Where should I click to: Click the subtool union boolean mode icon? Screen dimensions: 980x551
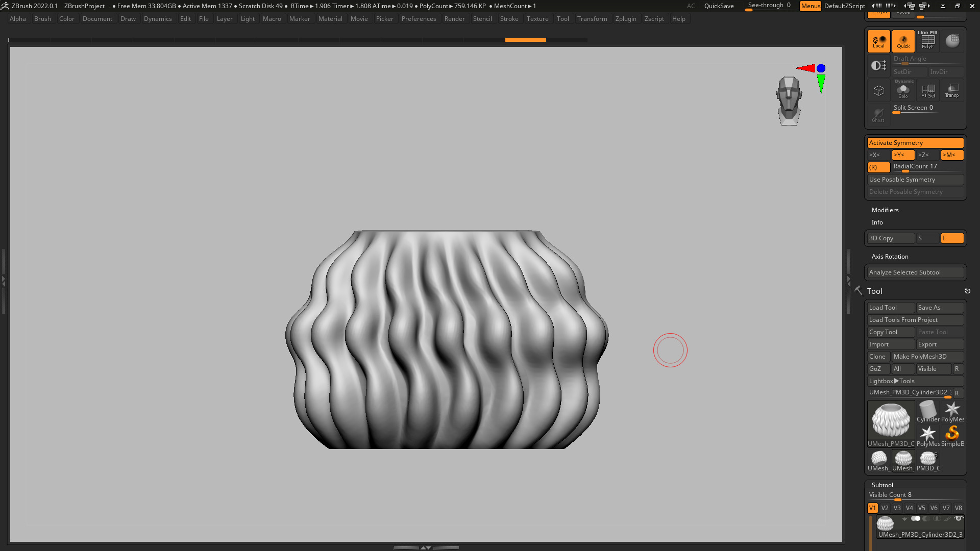pos(916,518)
